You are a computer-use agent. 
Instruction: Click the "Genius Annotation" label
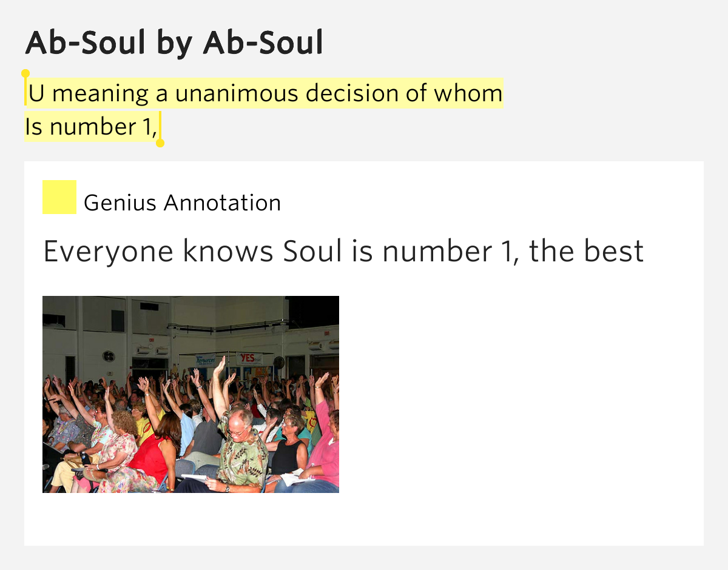point(182,203)
